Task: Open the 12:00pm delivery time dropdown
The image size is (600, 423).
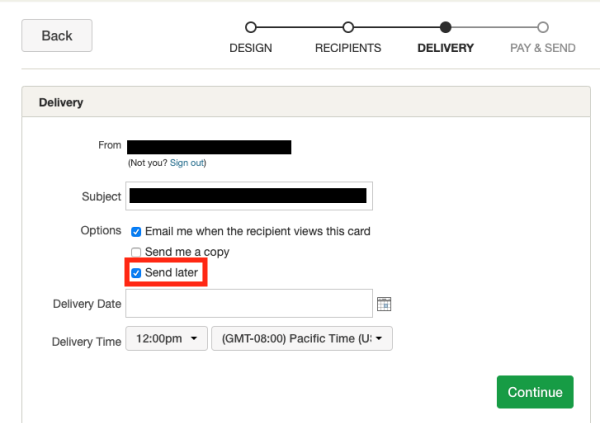Action: click(x=166, y=340)
